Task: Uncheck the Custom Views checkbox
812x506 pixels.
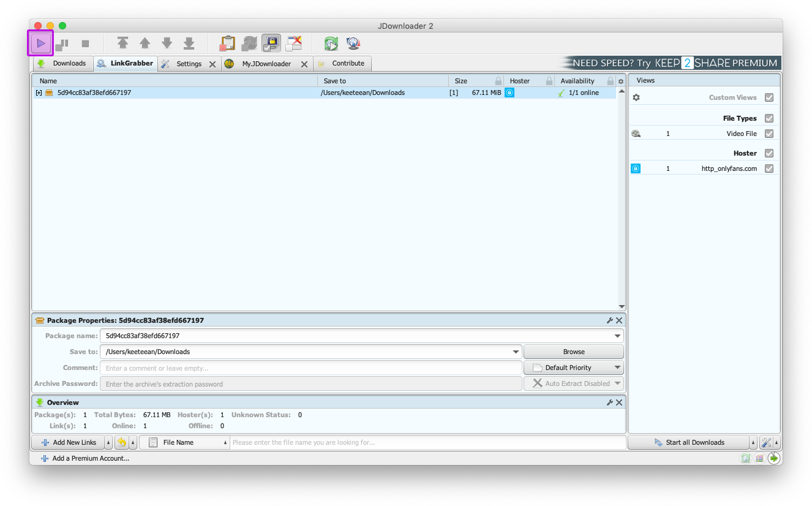Action: pos(769,97)
